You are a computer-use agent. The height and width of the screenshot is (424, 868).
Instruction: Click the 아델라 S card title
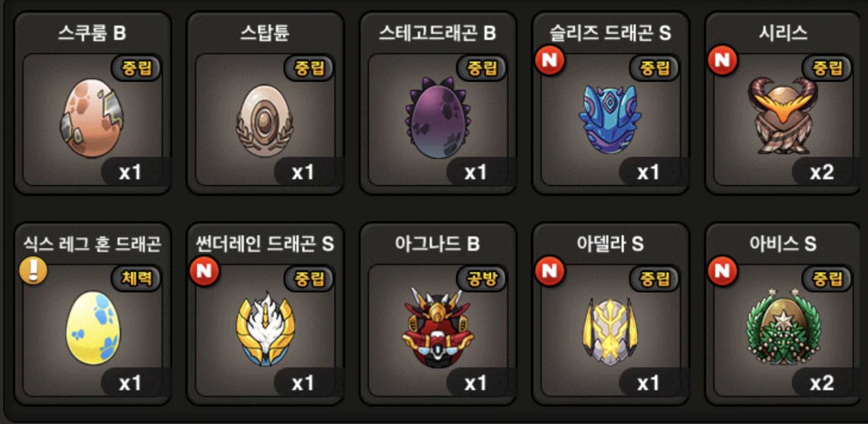[610, 243]
